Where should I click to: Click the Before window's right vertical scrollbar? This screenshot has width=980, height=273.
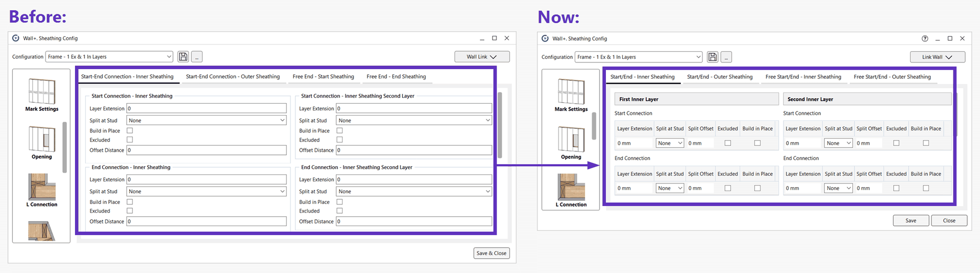click(500, 125)
